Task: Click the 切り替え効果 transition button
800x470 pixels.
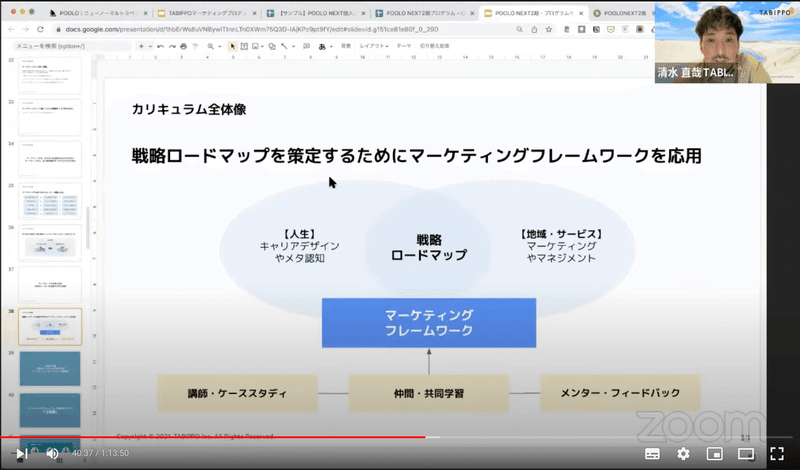Action: [x=434, y=46]
